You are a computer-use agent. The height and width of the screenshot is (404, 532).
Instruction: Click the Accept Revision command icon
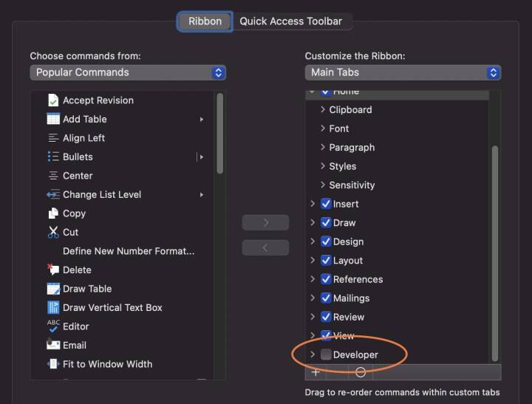pos(53,100)
